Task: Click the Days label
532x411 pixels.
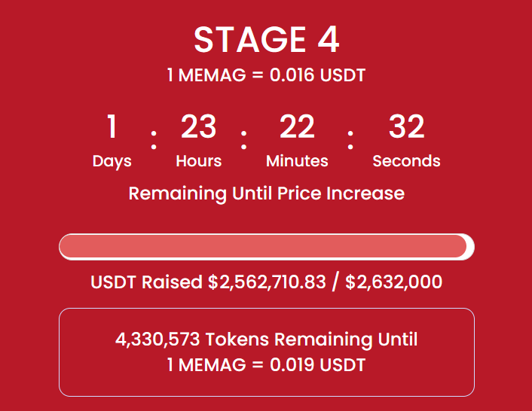Action: pyautogui.click(x=112, y=161)
